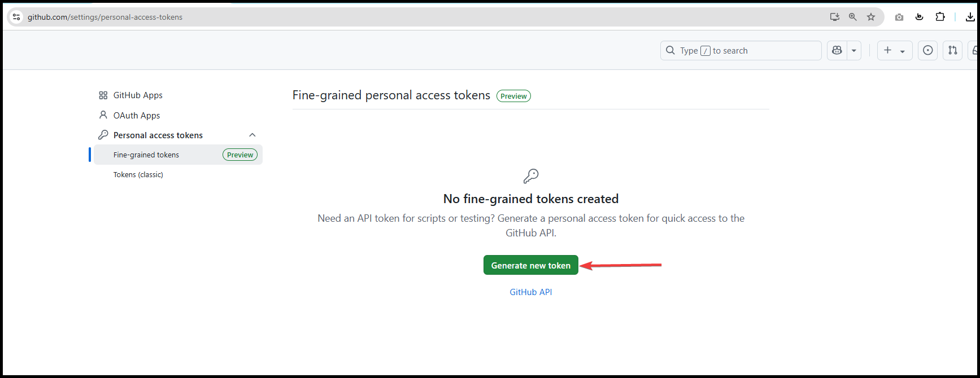This screenshot has height=378, width=980.
Task: Open the Issues icon in the header
Action: [927, 50]
